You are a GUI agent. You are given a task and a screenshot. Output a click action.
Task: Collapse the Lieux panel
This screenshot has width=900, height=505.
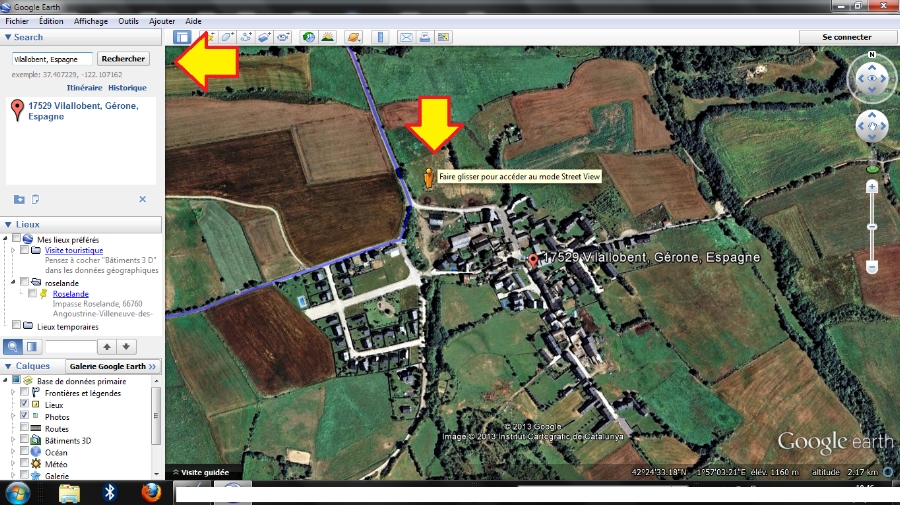click(x=9, y=225)
